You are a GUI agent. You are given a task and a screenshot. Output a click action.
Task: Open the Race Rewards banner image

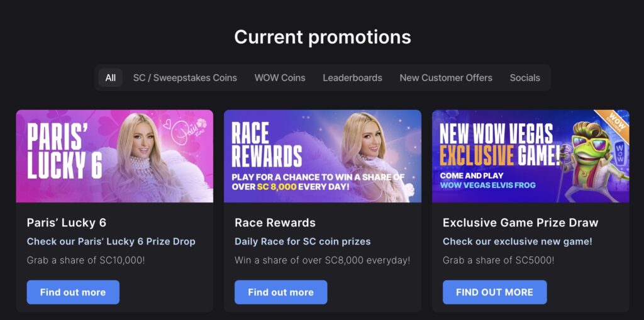coord(322,156)
